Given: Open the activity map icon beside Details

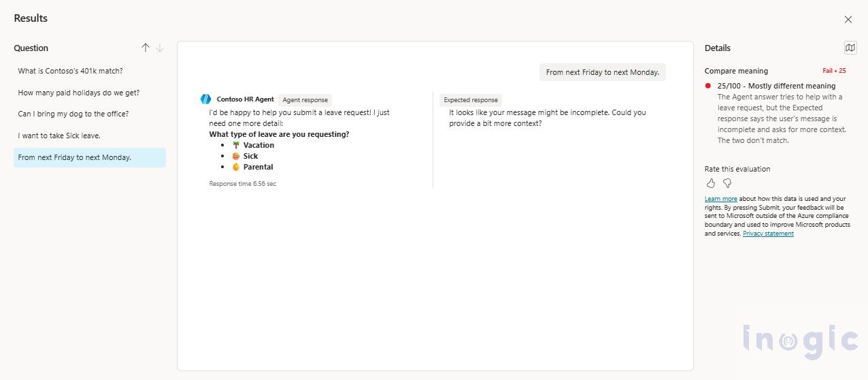Looking at the screenshot, I should [x=850, y=48].
